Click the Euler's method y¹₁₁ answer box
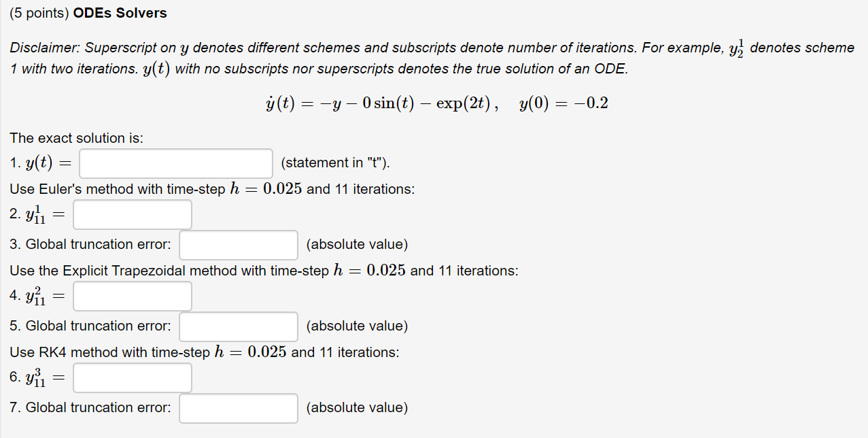Viewport: 868px width, 438px height. (132, 214)
